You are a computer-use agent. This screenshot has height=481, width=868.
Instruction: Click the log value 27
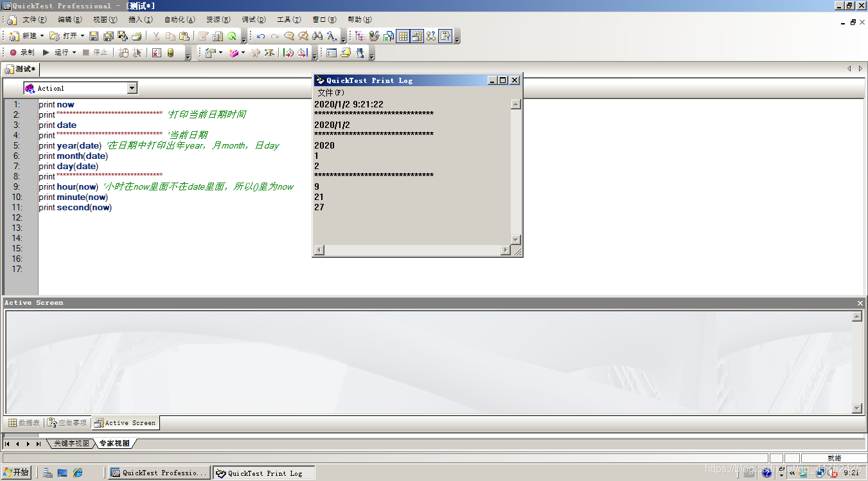[319, 207]
